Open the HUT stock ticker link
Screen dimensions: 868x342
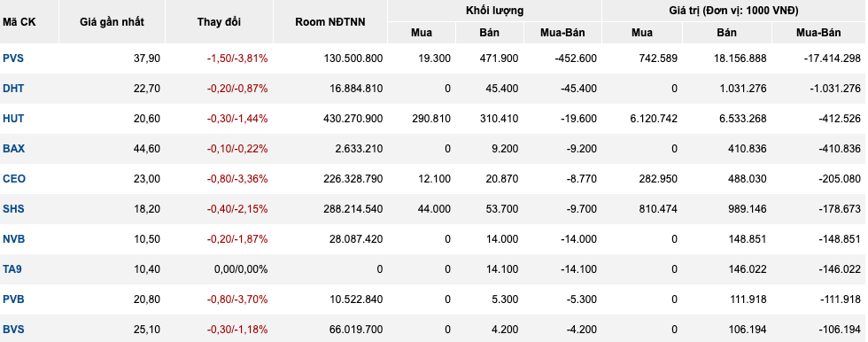[13, 119]
